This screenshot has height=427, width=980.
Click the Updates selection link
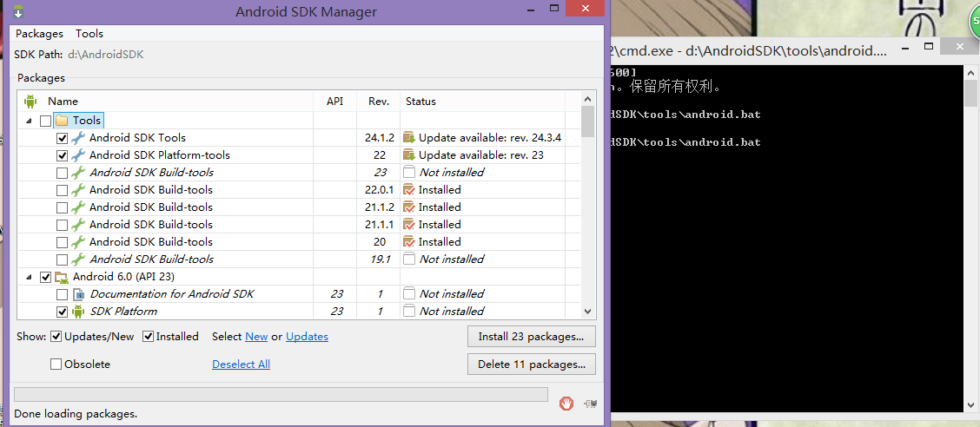tap(307, 337)
